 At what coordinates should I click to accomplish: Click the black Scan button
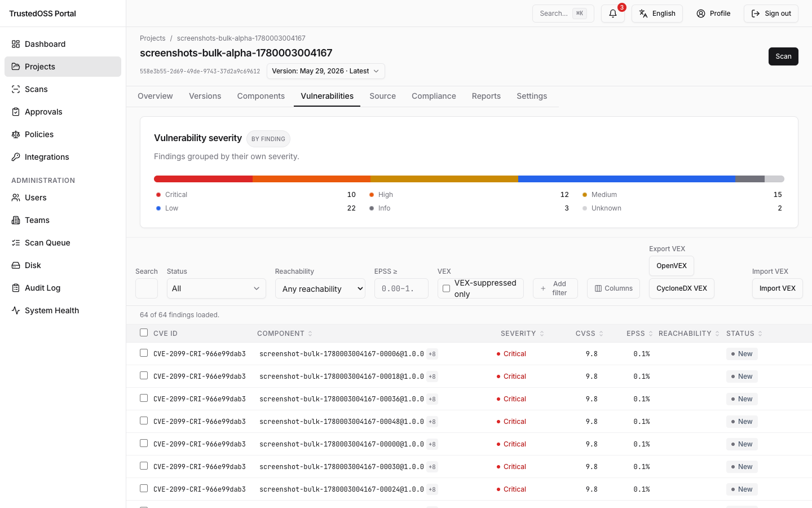click(x=783, y=56)
